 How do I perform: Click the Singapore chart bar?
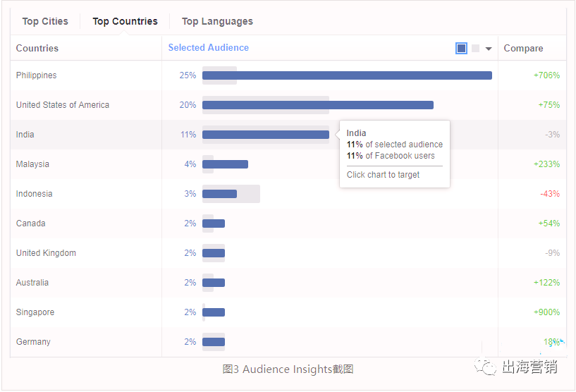pos(214,312)
